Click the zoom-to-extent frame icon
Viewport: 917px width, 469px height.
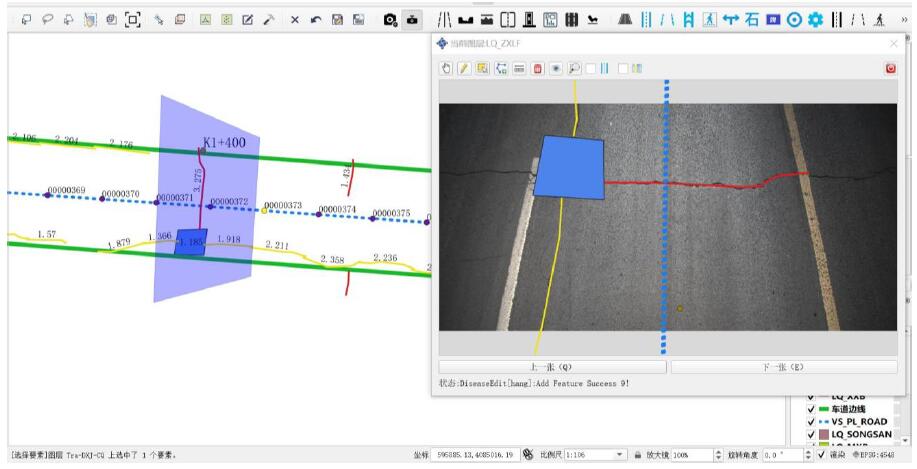(133, 20)
